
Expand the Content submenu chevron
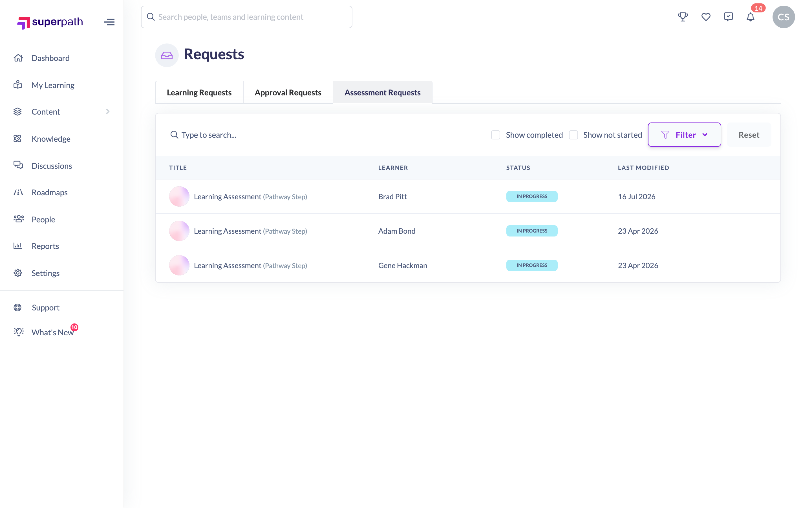(x=108, y=111)
